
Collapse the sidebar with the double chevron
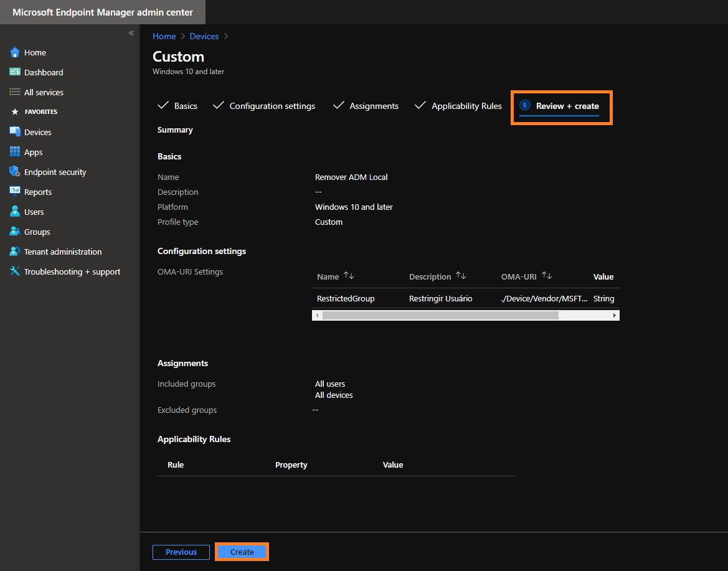[x=131, y=33]
